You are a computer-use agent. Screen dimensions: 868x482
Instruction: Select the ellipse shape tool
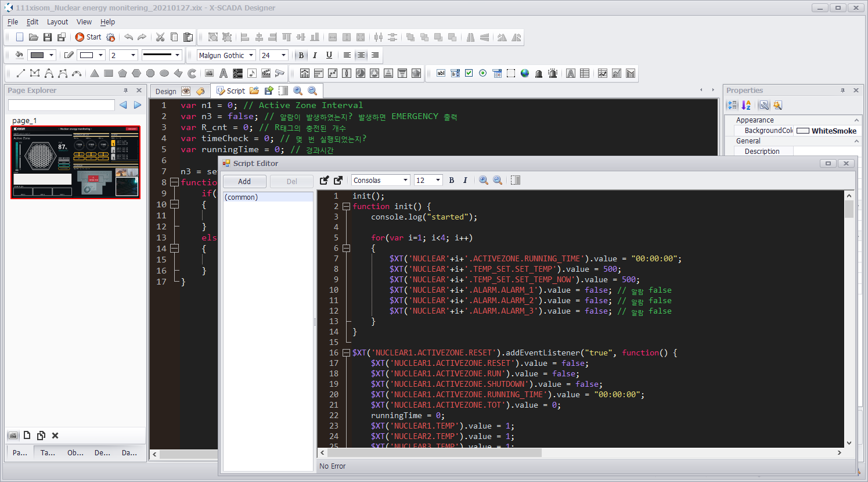pyautogui.click(x=164, y=73)
